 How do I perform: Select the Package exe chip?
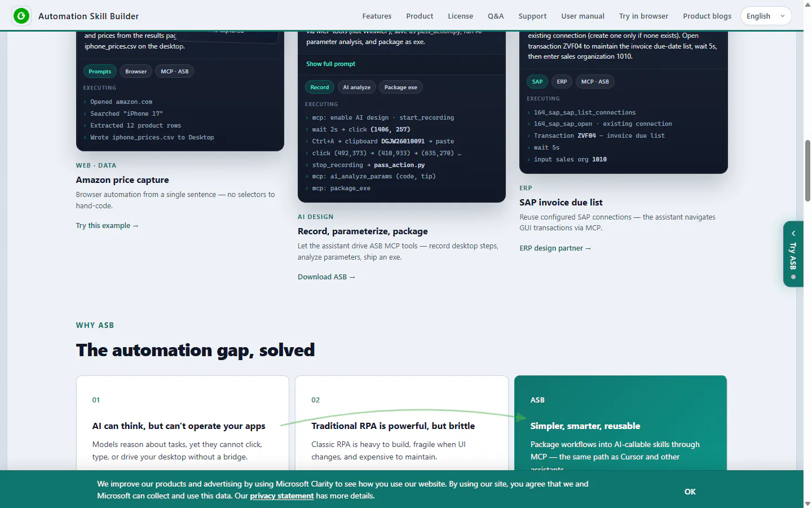click(x=401, y=87)
